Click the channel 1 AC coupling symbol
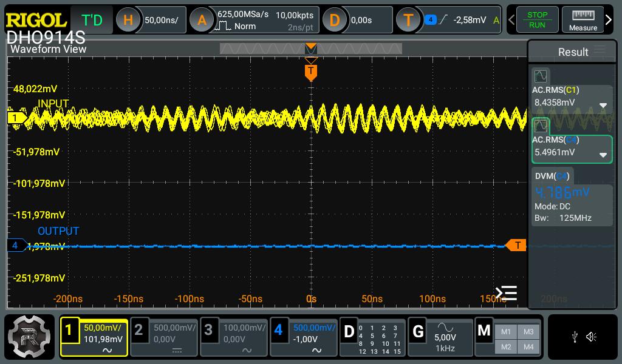622x364 pixels. tap(107, 350)
